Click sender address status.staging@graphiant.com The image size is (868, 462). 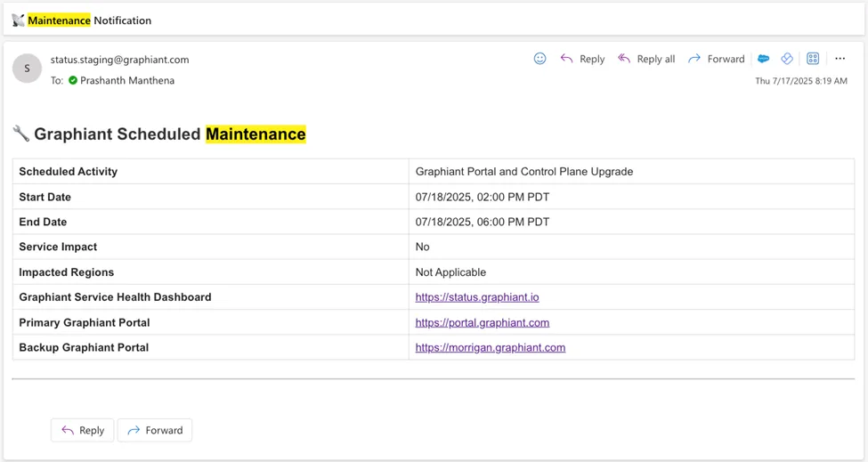(119, 60)
